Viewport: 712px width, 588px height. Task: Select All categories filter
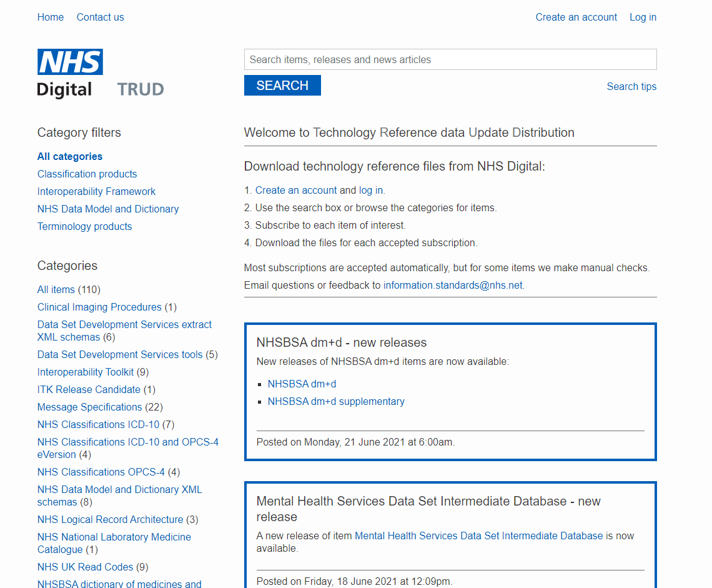pos(70,156)
